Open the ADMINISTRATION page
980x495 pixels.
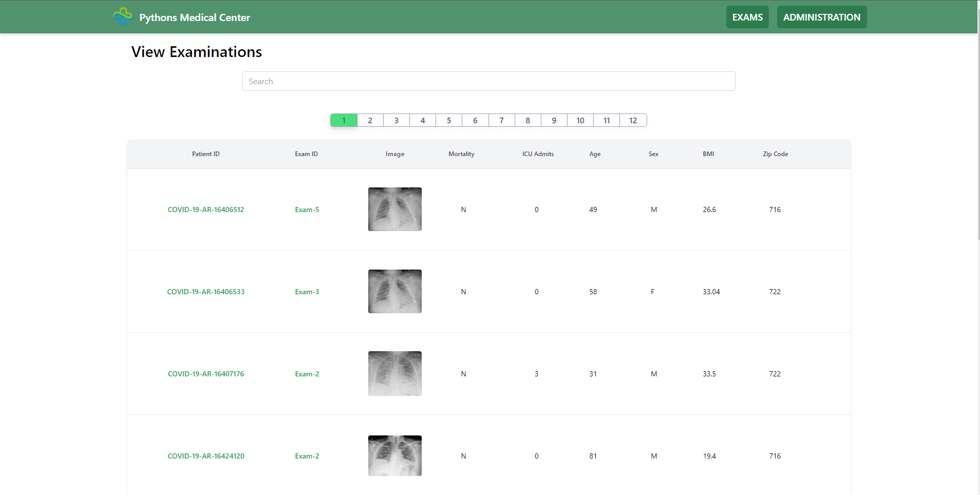point(821,17)
